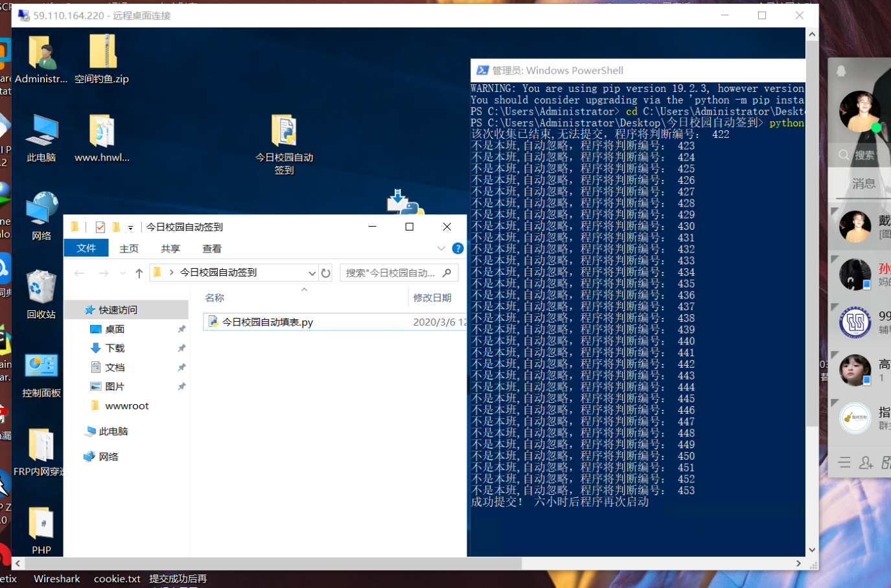The image size is (891, 588).
Task: Select the Python installer icon on the desktop
Action: pos(405,202)
